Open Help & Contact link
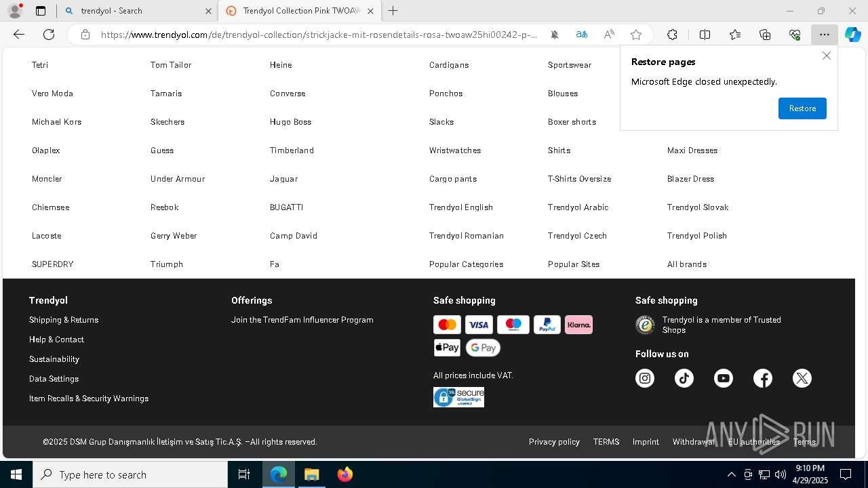Screen dimensions: 868x488 (x=56, y=340)
